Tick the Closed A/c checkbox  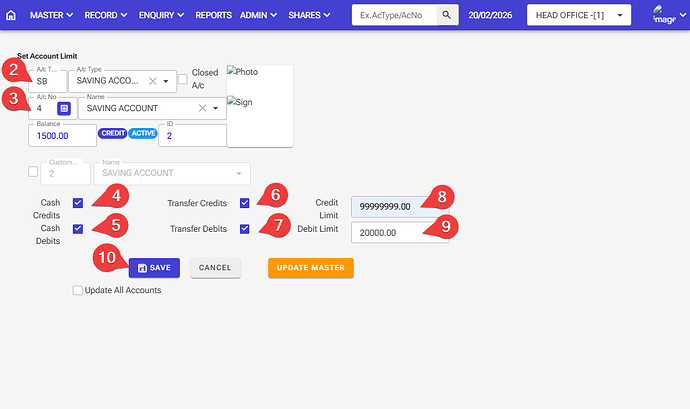(x=182, y=79)
